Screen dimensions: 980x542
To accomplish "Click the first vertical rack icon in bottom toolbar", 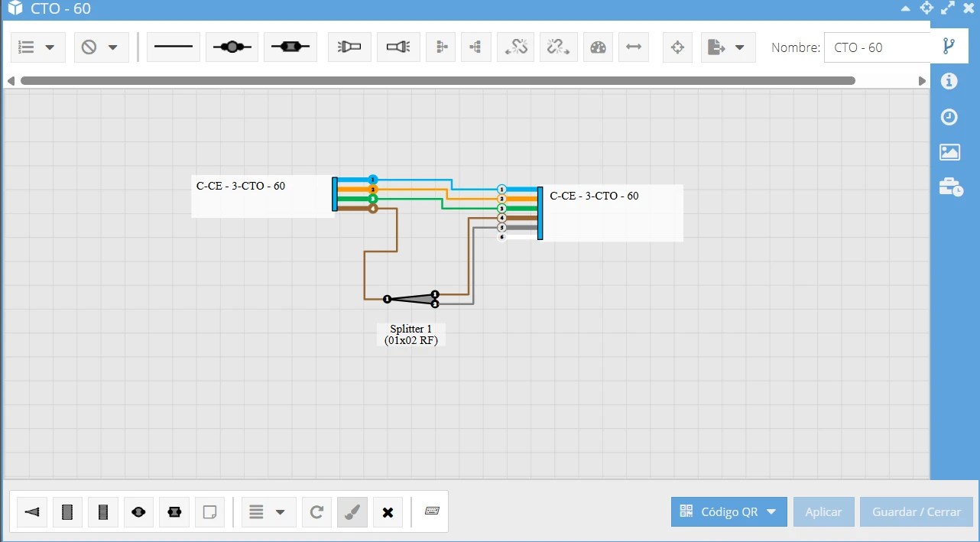I will point(67,512).
